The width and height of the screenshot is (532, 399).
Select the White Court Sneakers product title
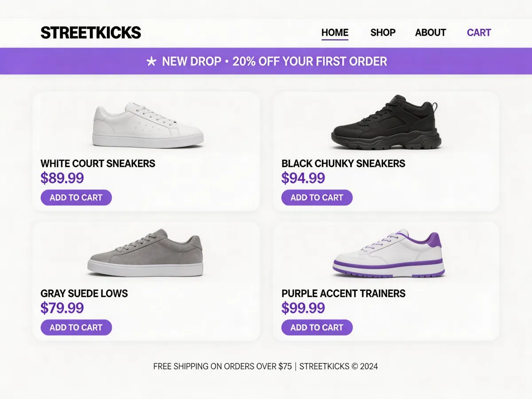pyautogui.click(x=98, y=164)
